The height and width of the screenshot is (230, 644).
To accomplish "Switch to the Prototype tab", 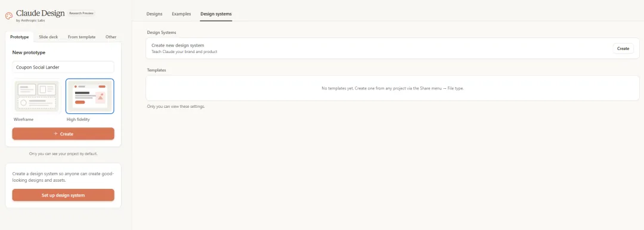I will point(20,37).
